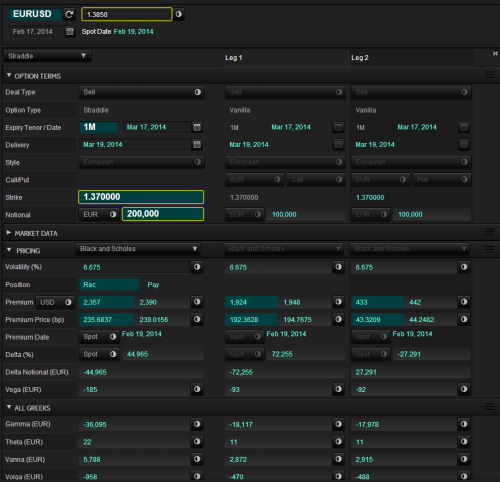
Task: Toggle strategy Deal Type Sell selector
Action: point(141,92)
